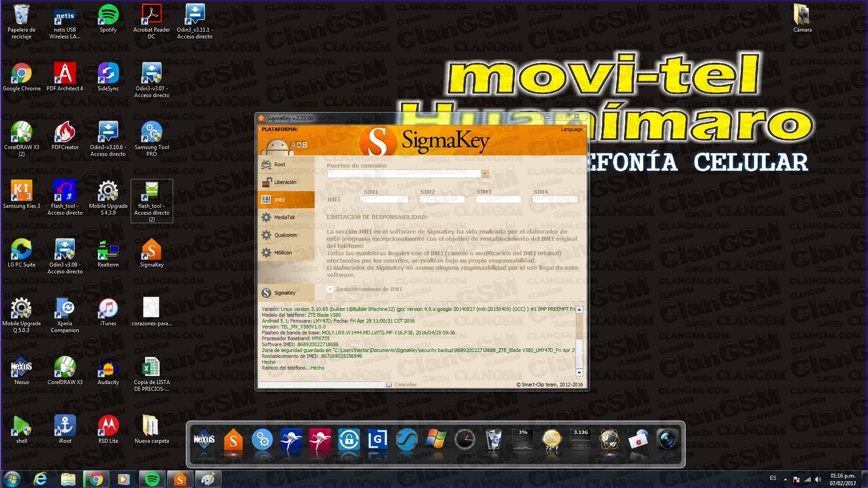The image size is (868, 488).
Task: Open the RSD Lite desktop icon
Action: (108, 429)
